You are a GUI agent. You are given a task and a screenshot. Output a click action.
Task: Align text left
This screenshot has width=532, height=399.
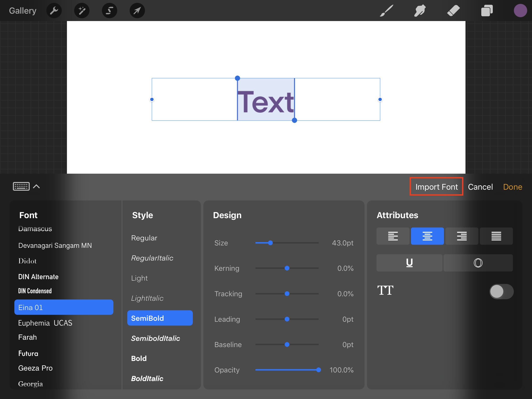coord(393,236)
